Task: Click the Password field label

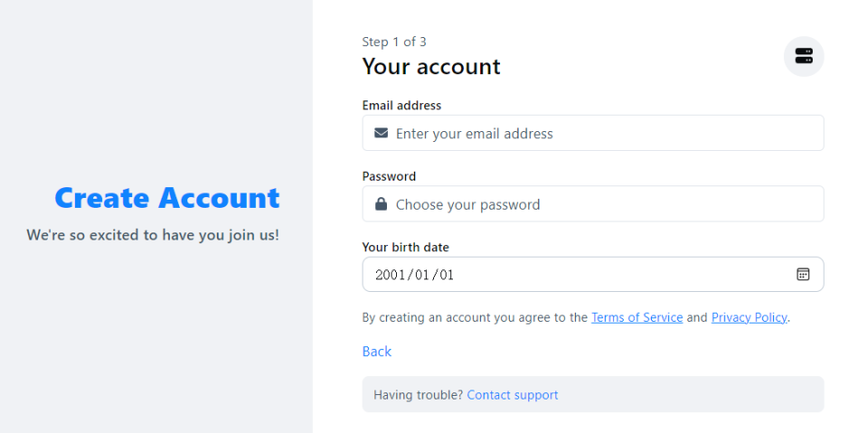Action: (389, 176)
